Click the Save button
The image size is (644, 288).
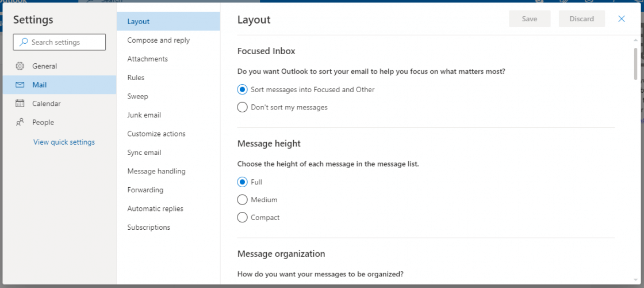[x=530, y=19]
